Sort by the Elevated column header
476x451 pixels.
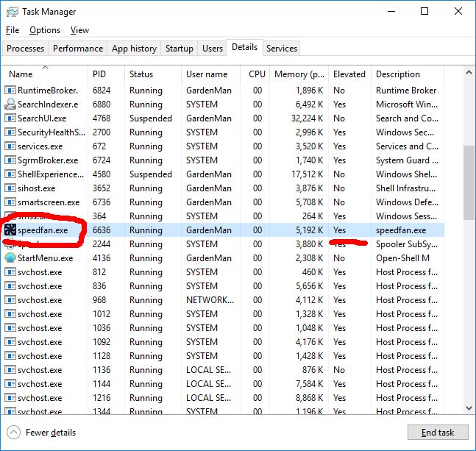(x=349, y=74)
